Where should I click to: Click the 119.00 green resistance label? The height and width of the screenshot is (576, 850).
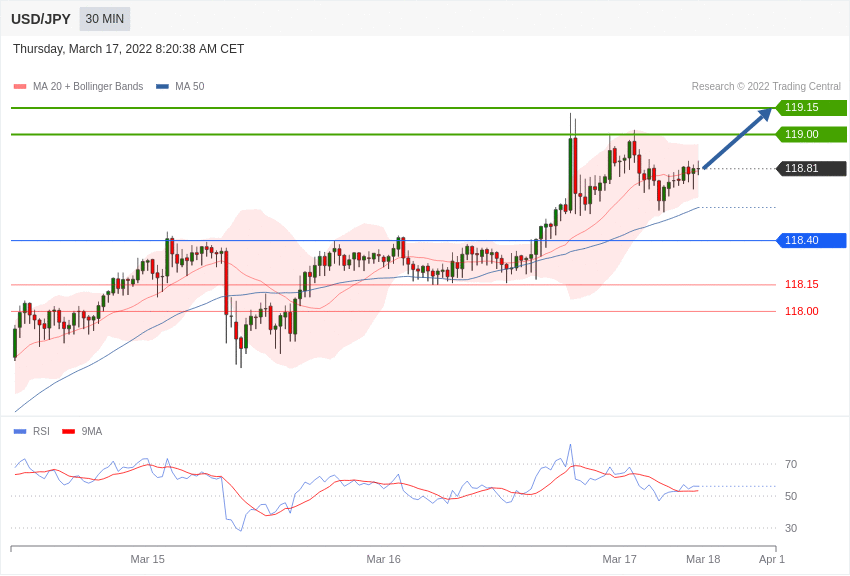pyautogui.click(x=811, y=134)
